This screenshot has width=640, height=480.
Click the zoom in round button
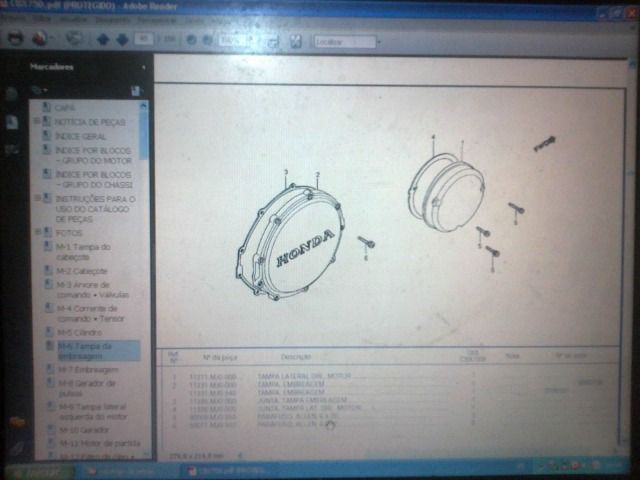pos(208,40)
